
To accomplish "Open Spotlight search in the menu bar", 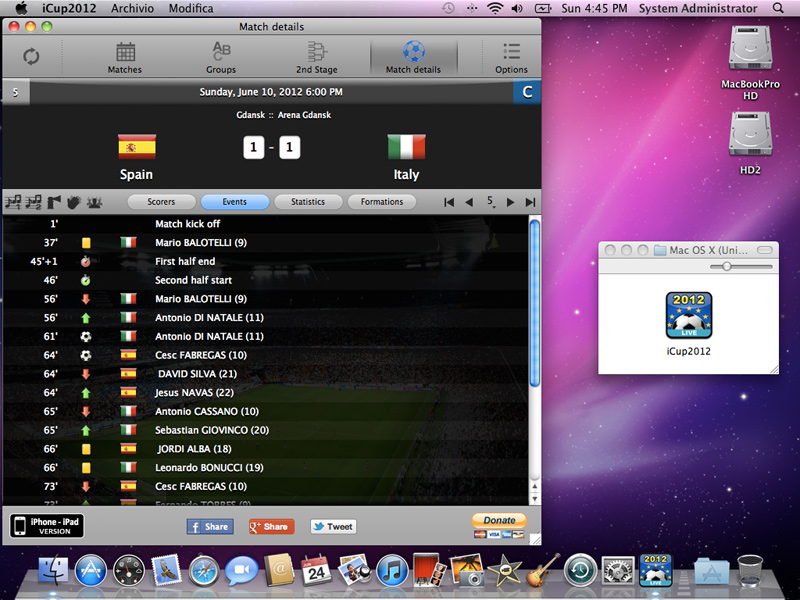I will coord(778,8).
